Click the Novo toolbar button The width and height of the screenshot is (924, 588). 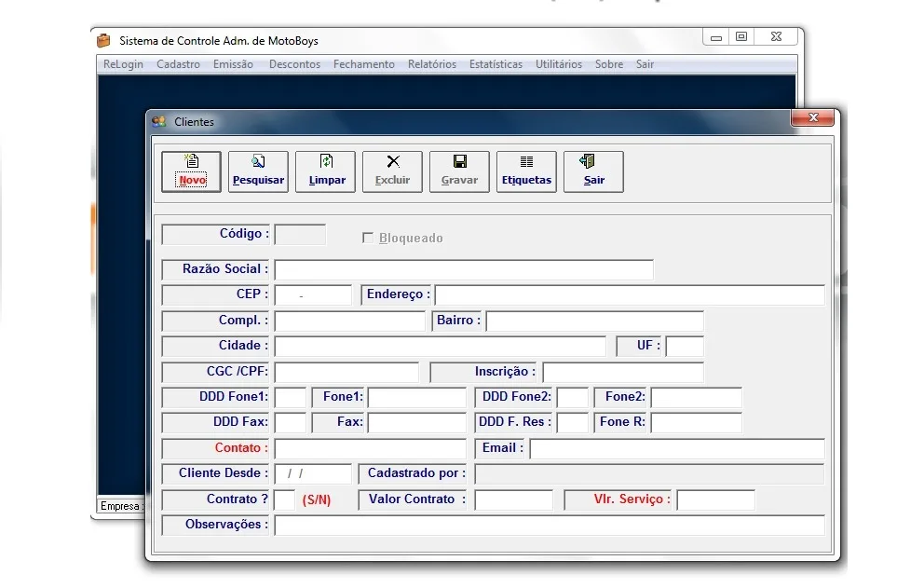click(192, 171)
